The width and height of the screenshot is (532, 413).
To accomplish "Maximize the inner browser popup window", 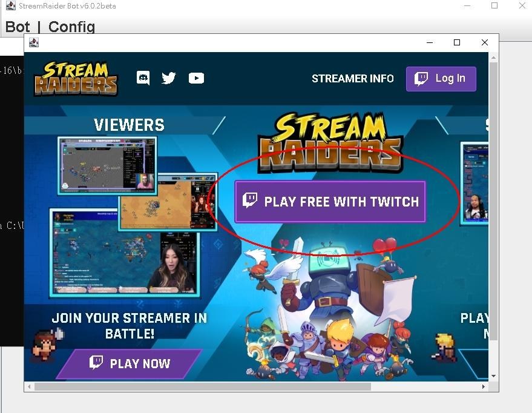I will pos(457,42).
